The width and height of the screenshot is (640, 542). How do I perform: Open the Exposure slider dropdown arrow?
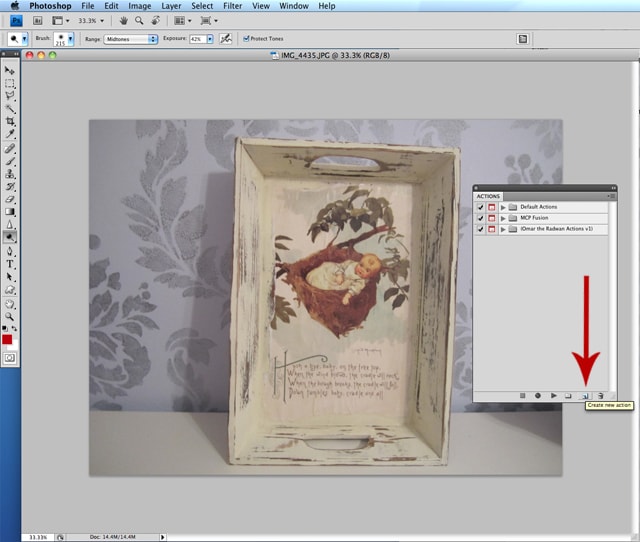click(210, 39)
